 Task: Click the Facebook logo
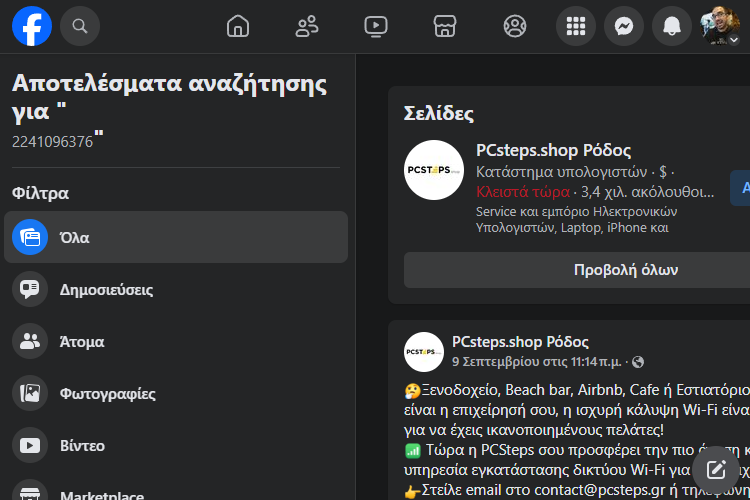(x=32, y=26)
